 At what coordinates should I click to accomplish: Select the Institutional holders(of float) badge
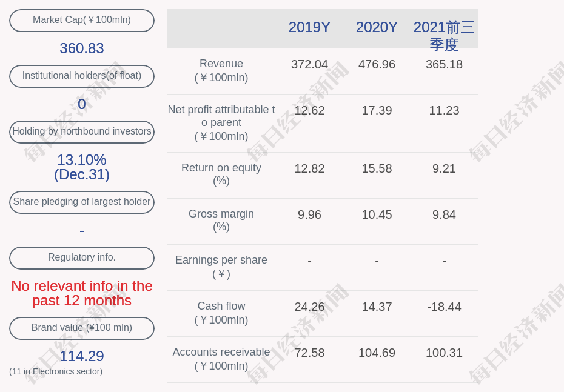81,76
